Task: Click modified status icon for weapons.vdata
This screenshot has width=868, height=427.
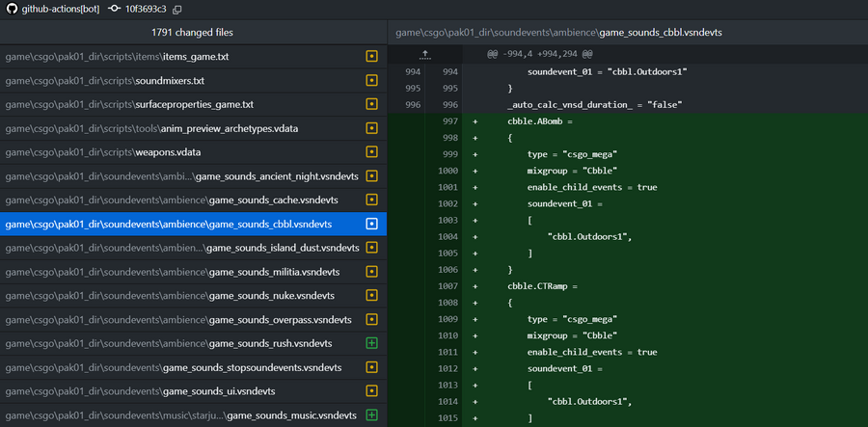Action: (x=372, y=152)
